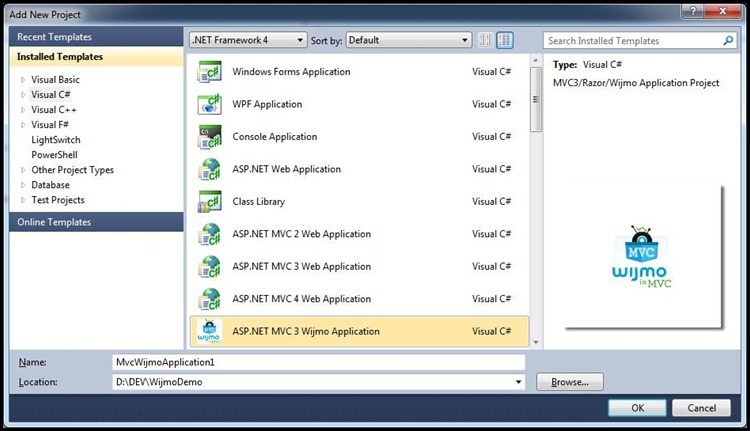Select "ASP.NET MVC 2 Web Application" text
The height and width of the screenshot is (431, 750).
[x=302, y=234]
